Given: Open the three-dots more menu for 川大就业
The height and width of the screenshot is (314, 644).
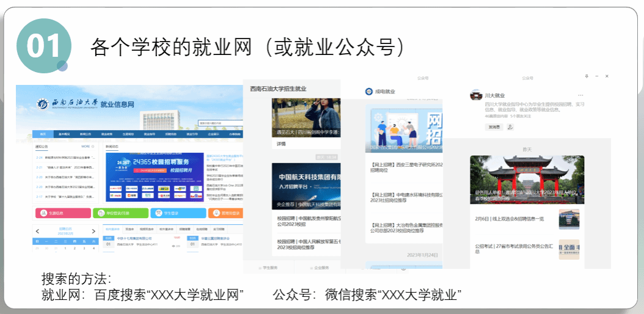Looking at the screenshot, I should [580, 96].
